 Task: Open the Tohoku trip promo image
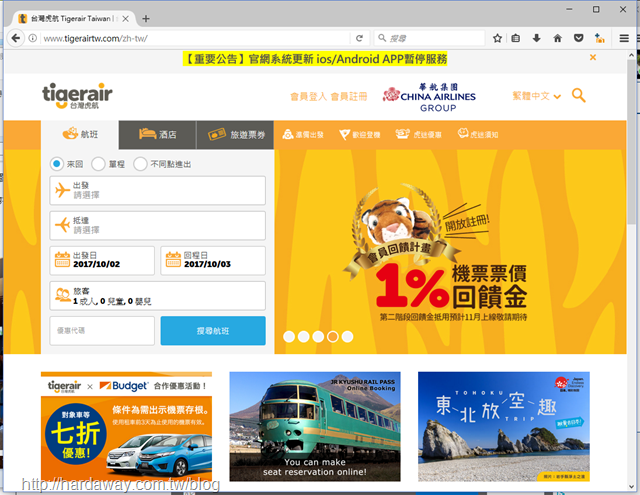coord(504,426)
